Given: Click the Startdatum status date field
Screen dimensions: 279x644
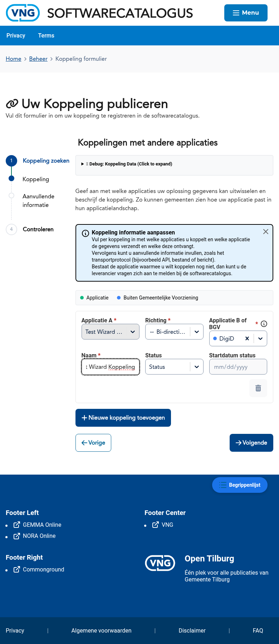Looking at the screenshot, I should 238,367.
